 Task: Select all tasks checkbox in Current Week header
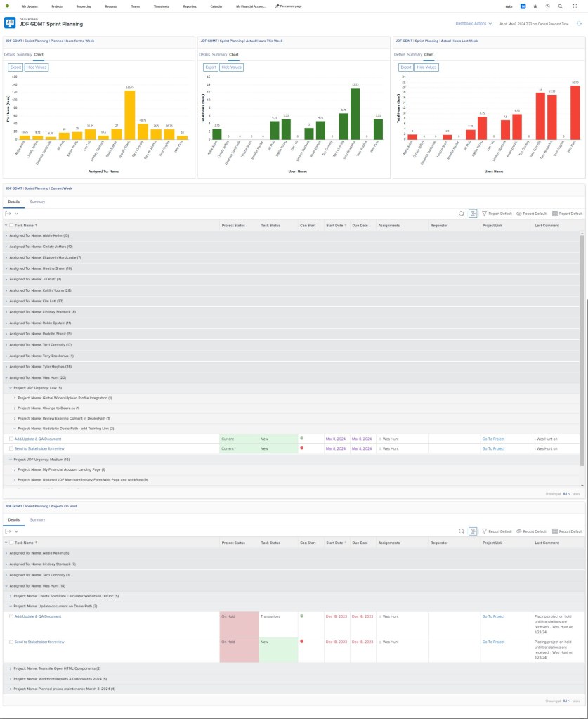coord(11,226)
